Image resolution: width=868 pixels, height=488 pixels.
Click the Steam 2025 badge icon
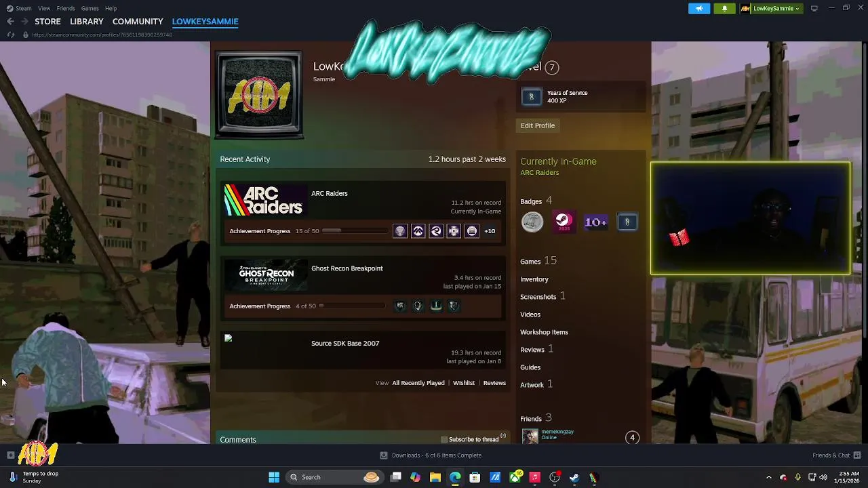coord(564,222)
